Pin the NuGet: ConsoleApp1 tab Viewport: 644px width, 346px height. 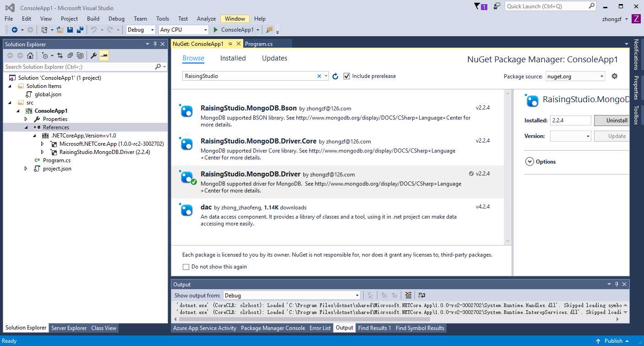[230, 44]
